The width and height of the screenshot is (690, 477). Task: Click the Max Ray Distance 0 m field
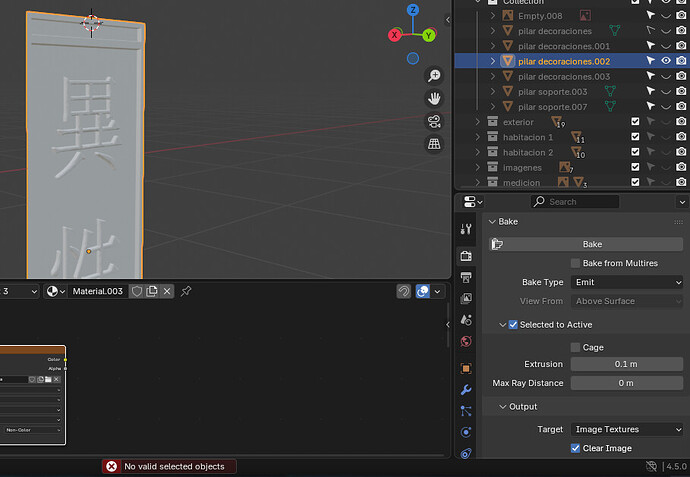[x=627, y=383]
